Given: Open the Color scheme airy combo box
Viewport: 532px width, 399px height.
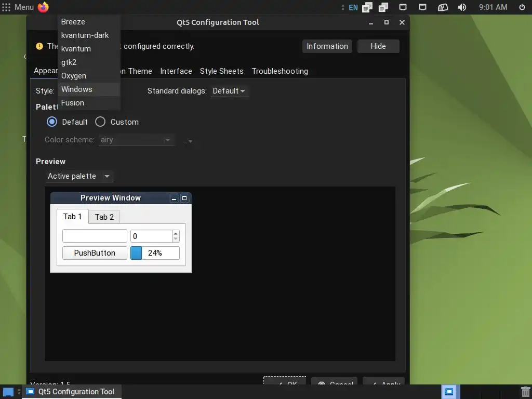Looking at the screenshot, I should coord(137,140).
